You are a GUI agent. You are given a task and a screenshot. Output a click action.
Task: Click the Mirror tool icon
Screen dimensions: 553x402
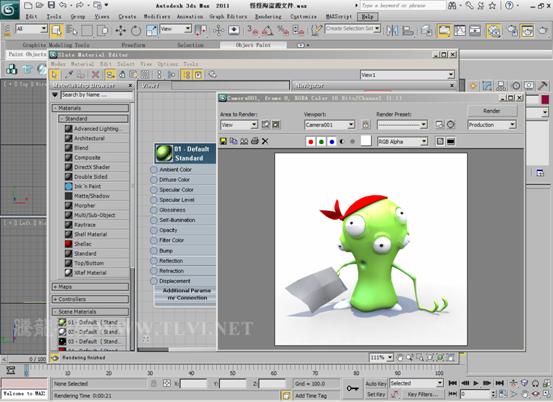tap(392, 31)
